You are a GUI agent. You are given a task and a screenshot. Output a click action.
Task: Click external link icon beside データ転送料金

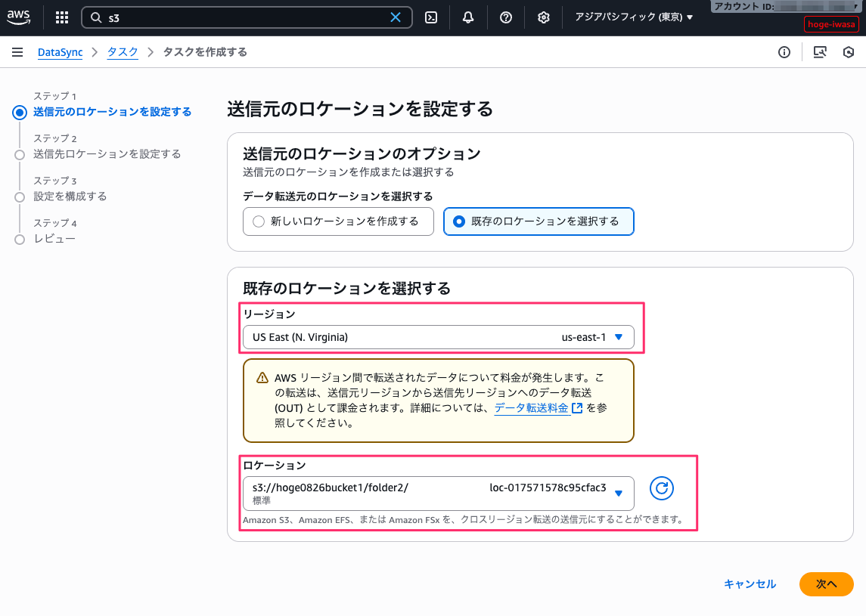pos(577,408)
